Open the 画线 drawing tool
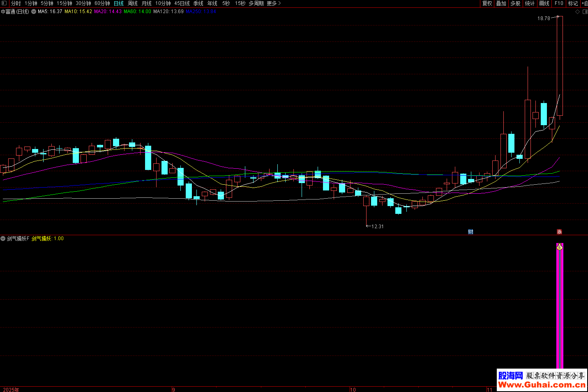 tap(544, 3)
